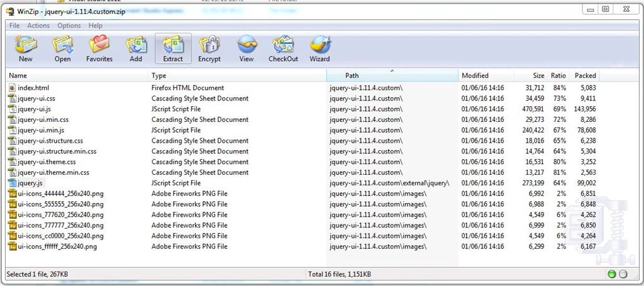Sort by the Modified column header

pyautogui.click(x=486, y=75)
